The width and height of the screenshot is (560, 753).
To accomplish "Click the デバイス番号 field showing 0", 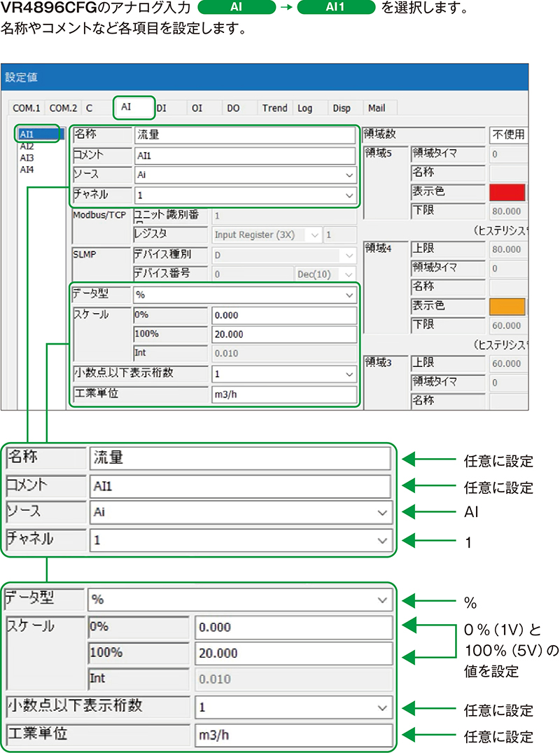I will [253, 274].
